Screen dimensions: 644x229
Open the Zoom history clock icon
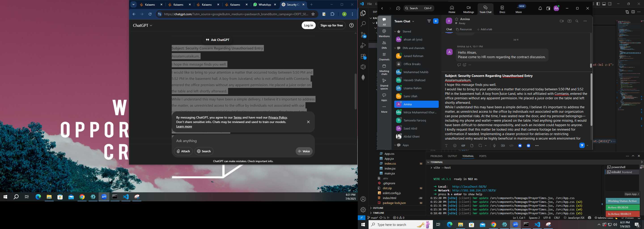(x=398, y=8)
